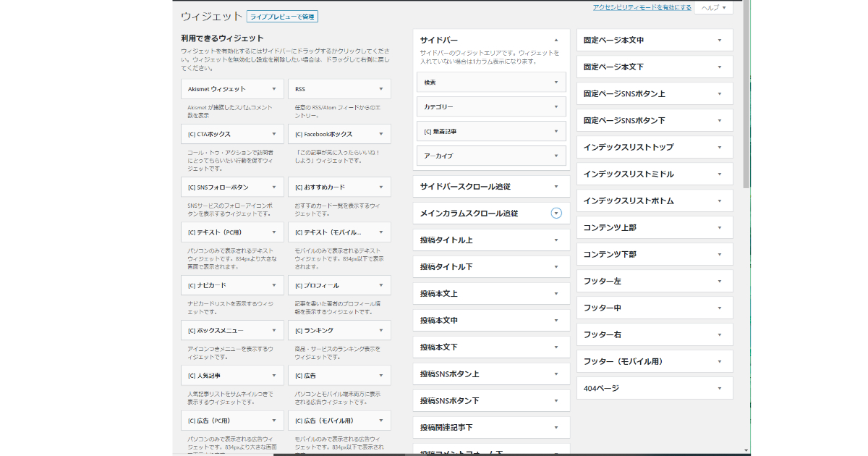Expand the 固定ページ本文中 widget area

[719, 41]
